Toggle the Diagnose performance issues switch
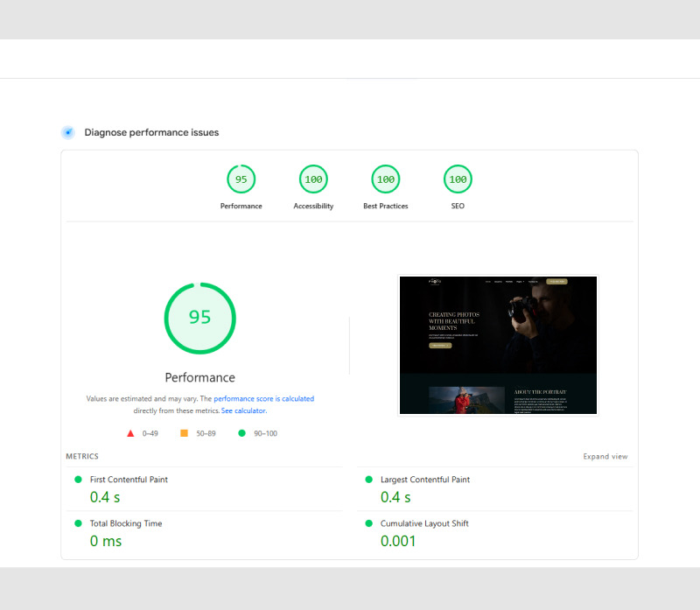The image size is (700, 610). pos(67,131)
